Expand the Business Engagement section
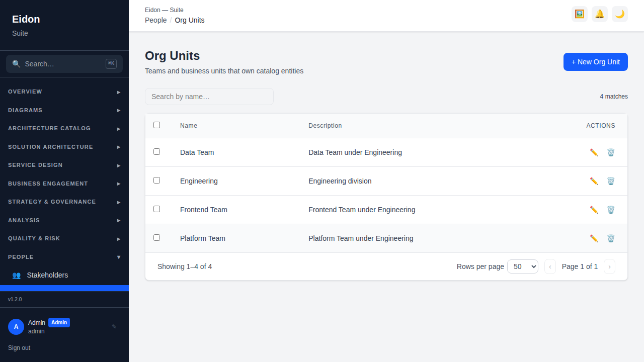 click(64, 184)
